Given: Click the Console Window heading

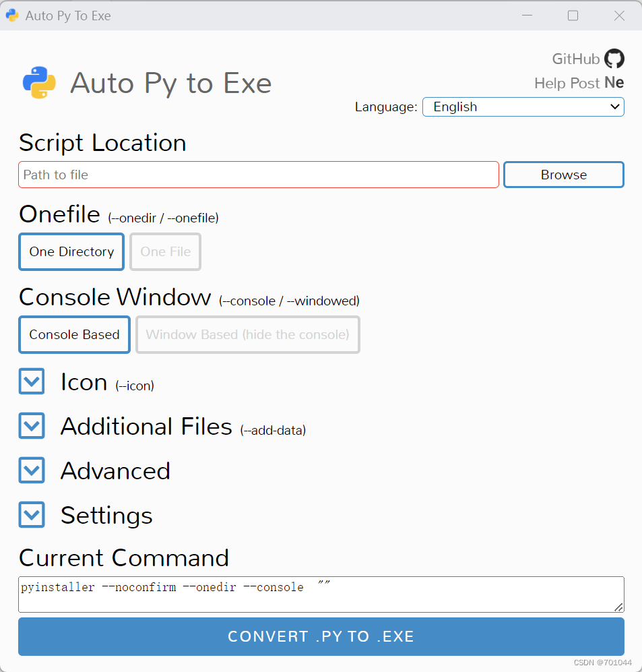Looking at the screenshot, I should 115,297.
